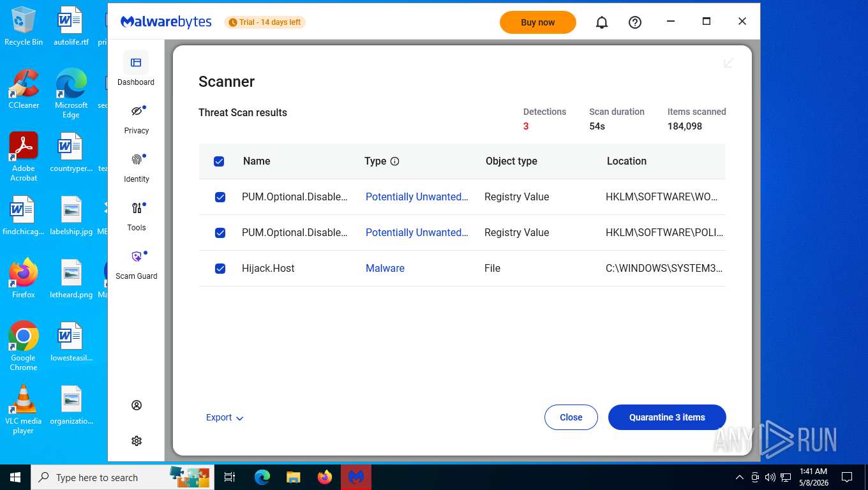Select the letheard.png desktop file
The width and height of the screenshot is (868, 490).
pos(71,278)
